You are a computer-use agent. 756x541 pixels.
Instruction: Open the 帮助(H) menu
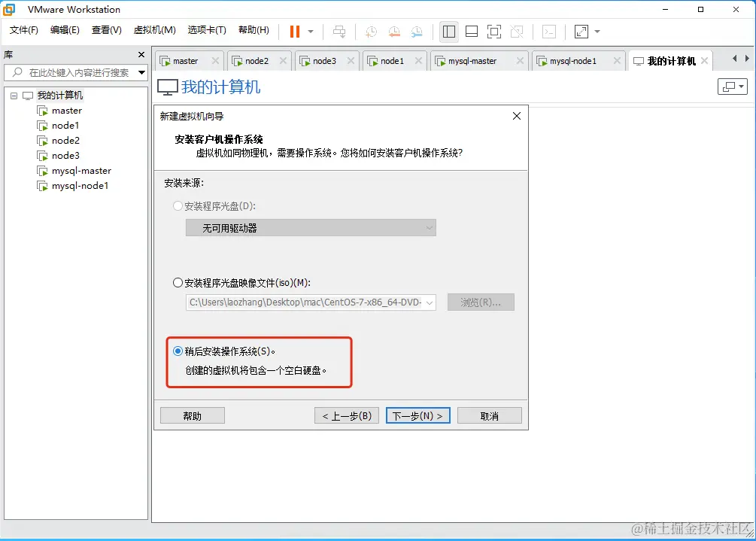point(254,30)
